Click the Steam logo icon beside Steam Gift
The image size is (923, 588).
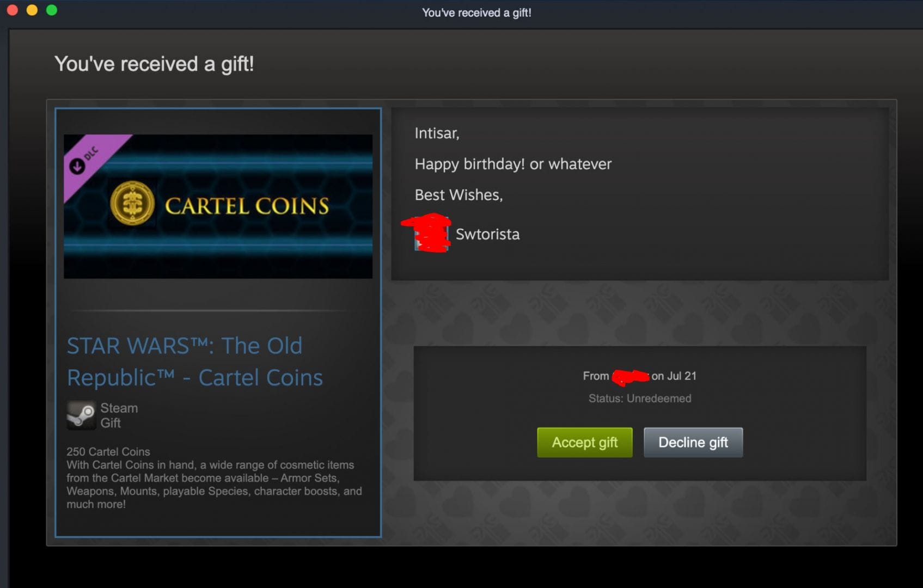(81, 415)
